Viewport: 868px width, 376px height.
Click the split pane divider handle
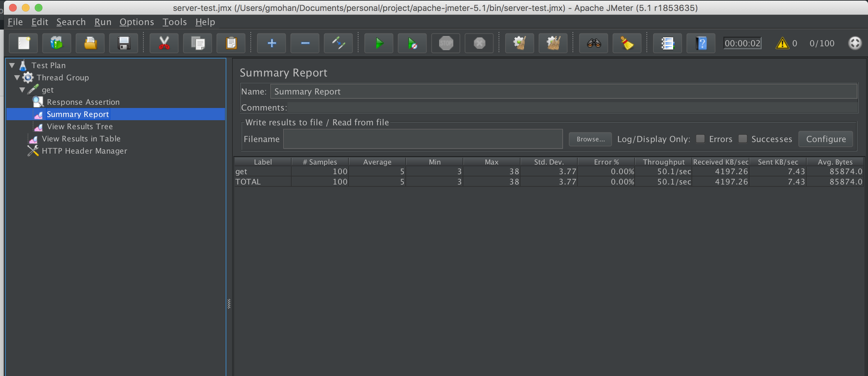pos(229,304)
